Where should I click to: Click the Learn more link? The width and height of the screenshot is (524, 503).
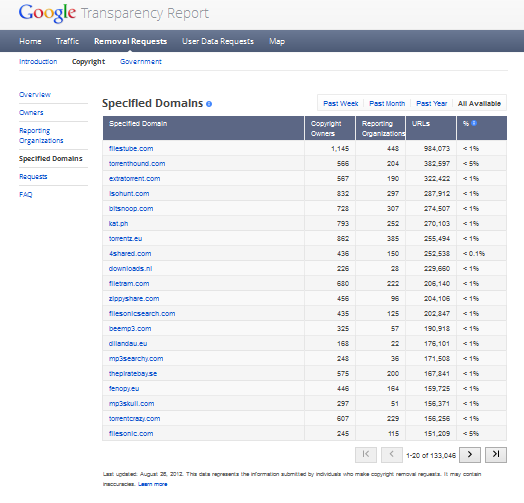pos(153,484)
